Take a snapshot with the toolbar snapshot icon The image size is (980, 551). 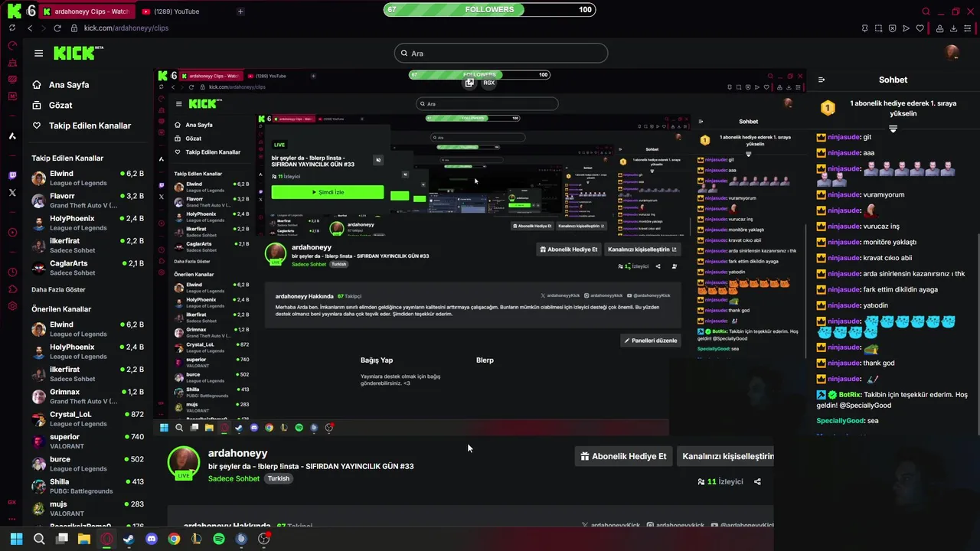tap(878, 28)
